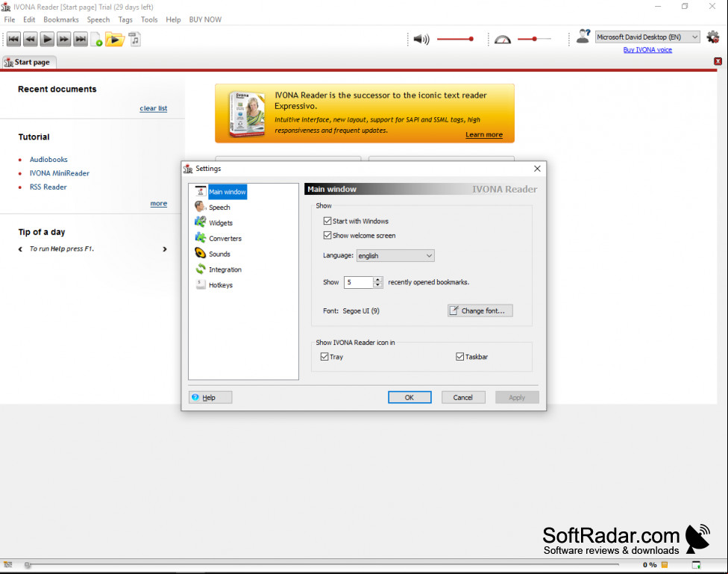Click the more link under Tutorial

pyautogui.click(x=158, y=204)
